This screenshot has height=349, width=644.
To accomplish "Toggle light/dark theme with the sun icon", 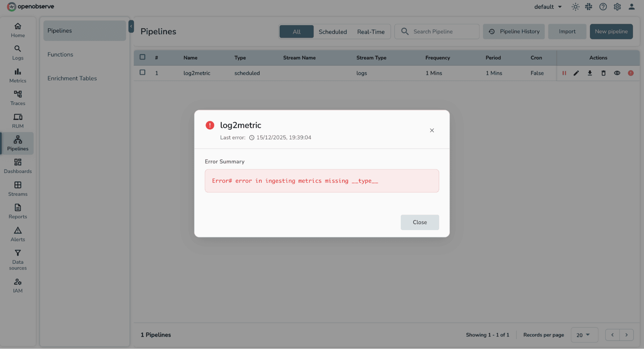I will click(x=575, y=6).
